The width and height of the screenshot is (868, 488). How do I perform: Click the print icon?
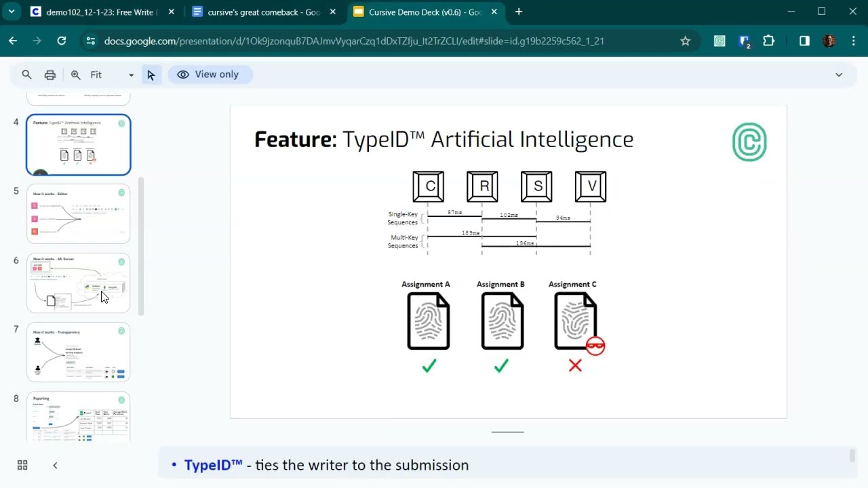pyautogui.click(x=50, y=75)
